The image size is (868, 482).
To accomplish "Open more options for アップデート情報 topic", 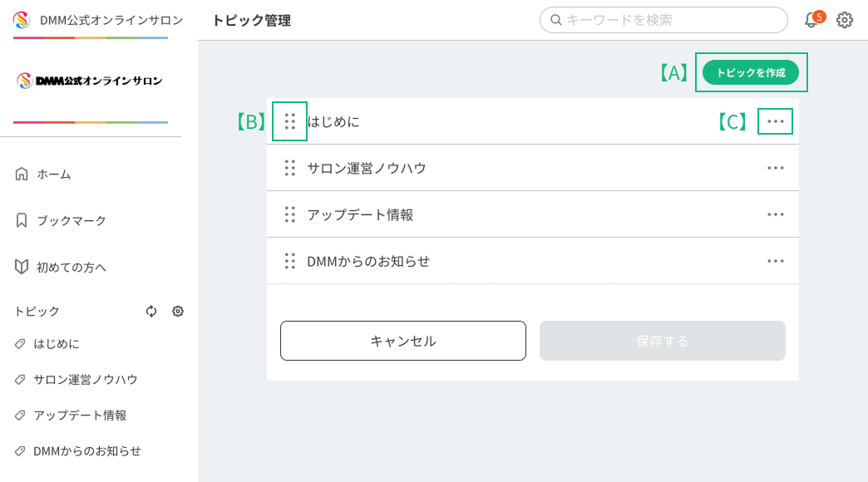I will tap(775, 214).
